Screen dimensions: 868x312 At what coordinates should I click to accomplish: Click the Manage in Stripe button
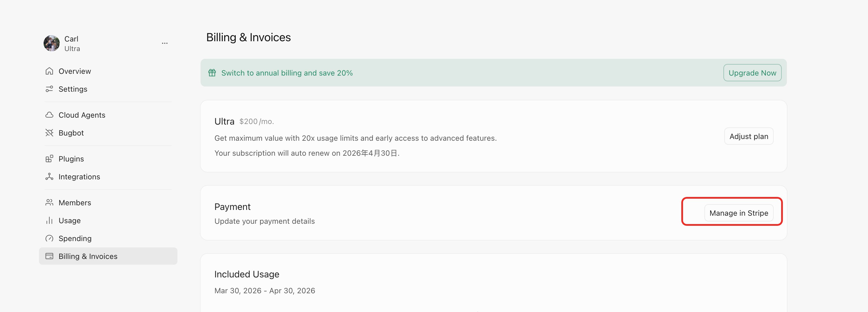point(739,213)
